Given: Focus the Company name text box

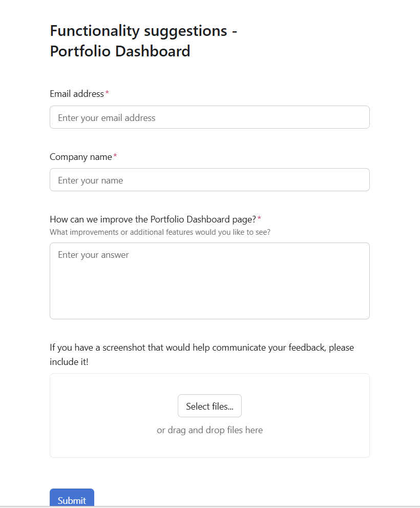Looking at the screenshot, I should click(x=209, y=180).
